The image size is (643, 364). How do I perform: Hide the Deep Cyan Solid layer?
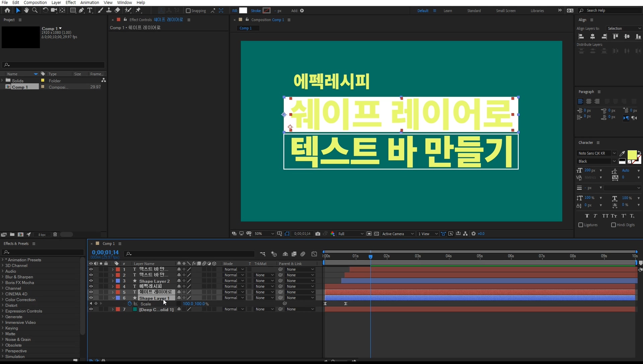click(91, 309)
